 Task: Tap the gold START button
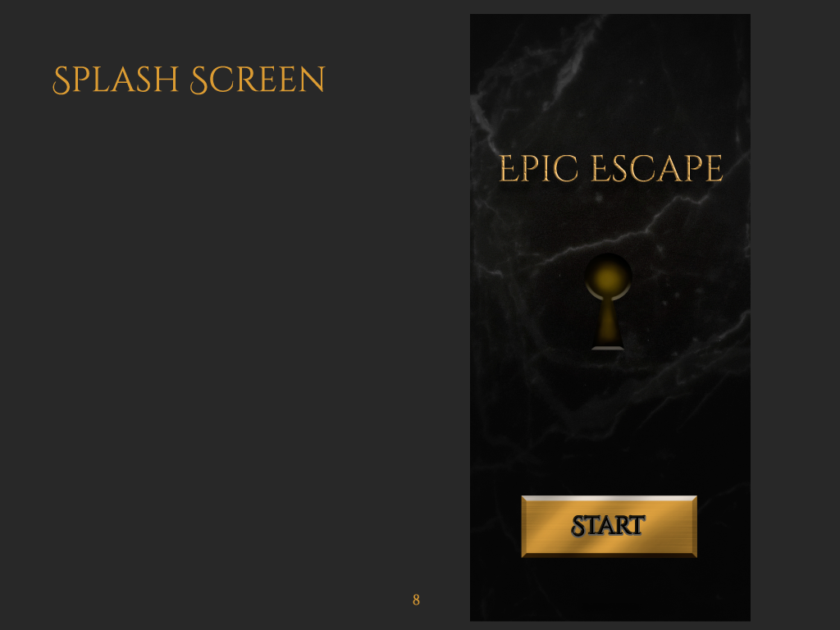pos(609,527)
